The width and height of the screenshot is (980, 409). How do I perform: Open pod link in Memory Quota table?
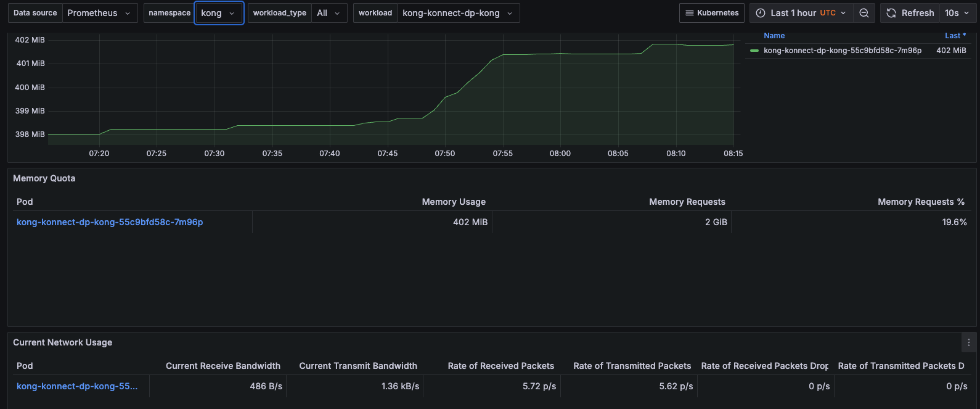[x=110, y=222]
